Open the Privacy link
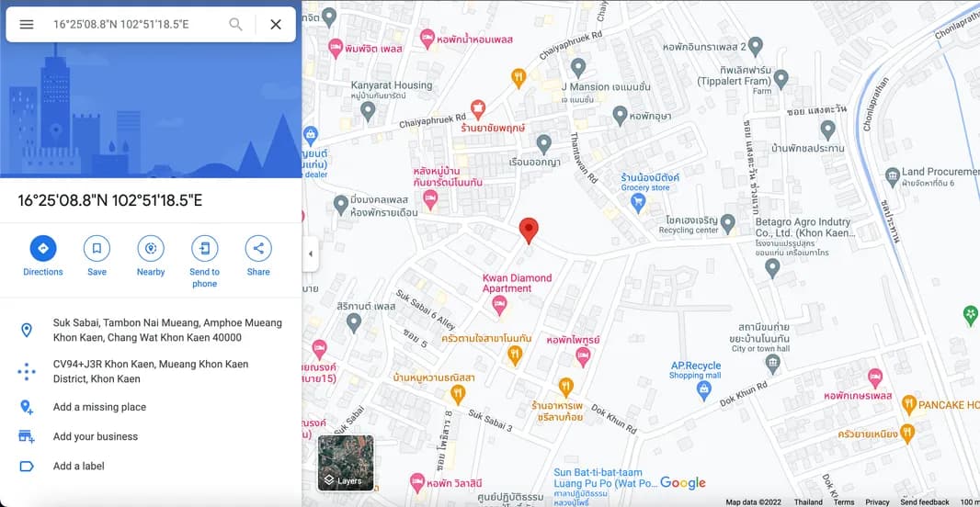The image size is (980, 507). (x=878, y=502)
